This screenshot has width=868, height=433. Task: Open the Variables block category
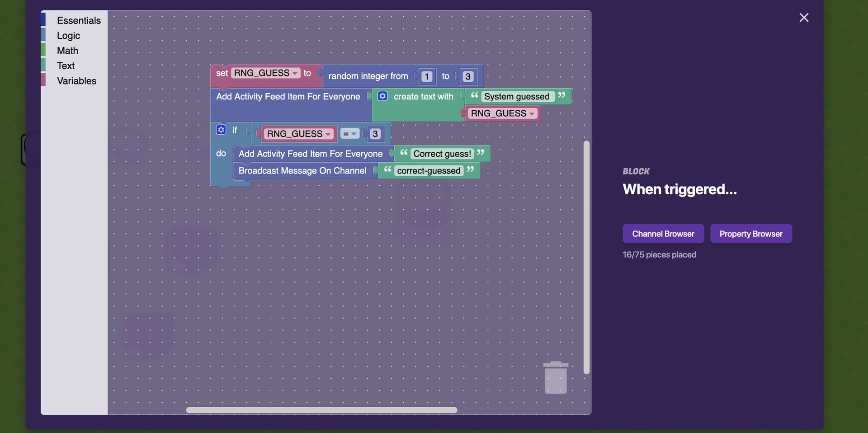[76, 81]
